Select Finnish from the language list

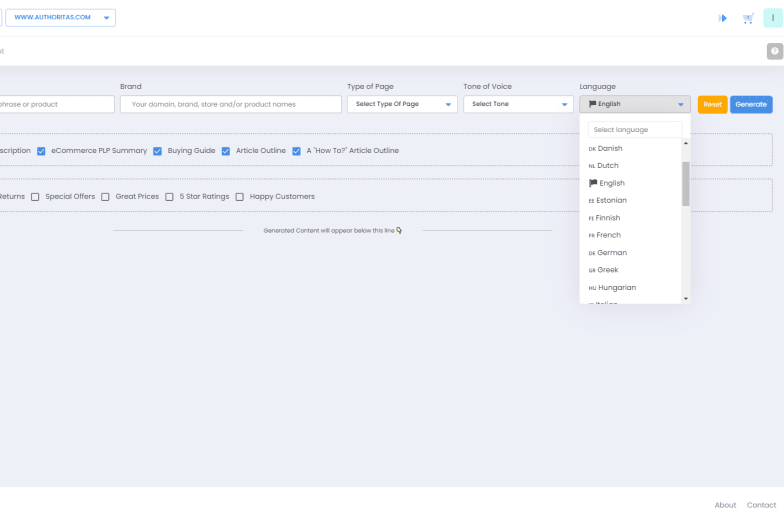(x=630, y=218)
